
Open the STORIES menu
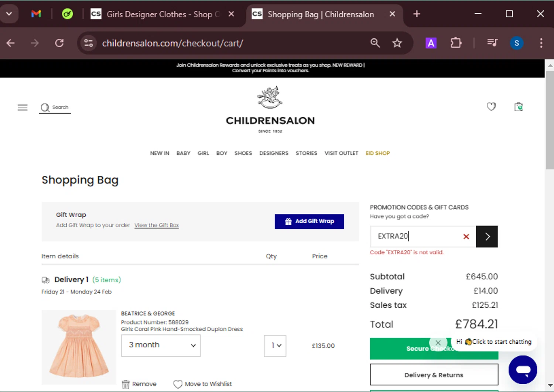306,153
